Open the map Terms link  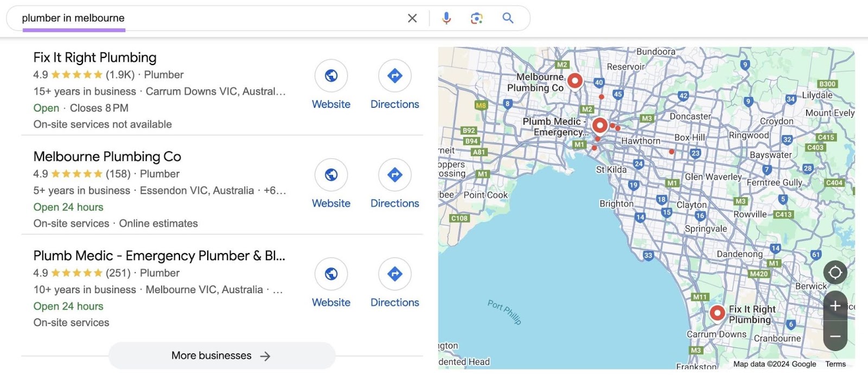[x=835, y=364]
